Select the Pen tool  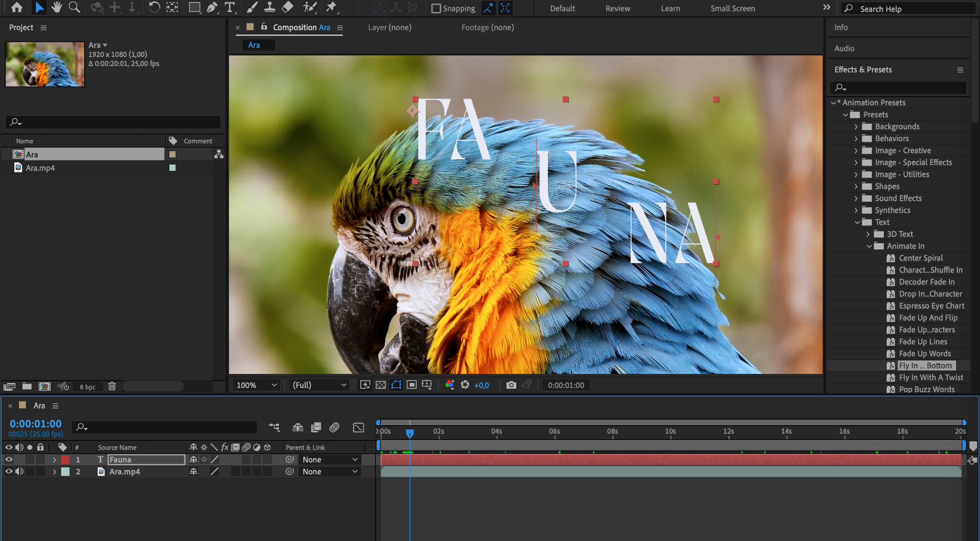tap(212, 7)
